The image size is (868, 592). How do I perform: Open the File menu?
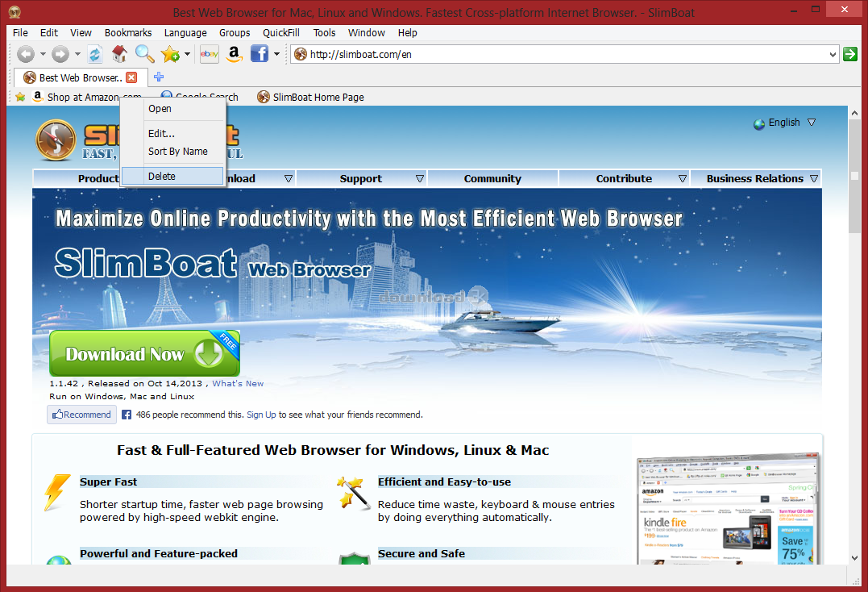pyautogui.click(x=20, y=33)
